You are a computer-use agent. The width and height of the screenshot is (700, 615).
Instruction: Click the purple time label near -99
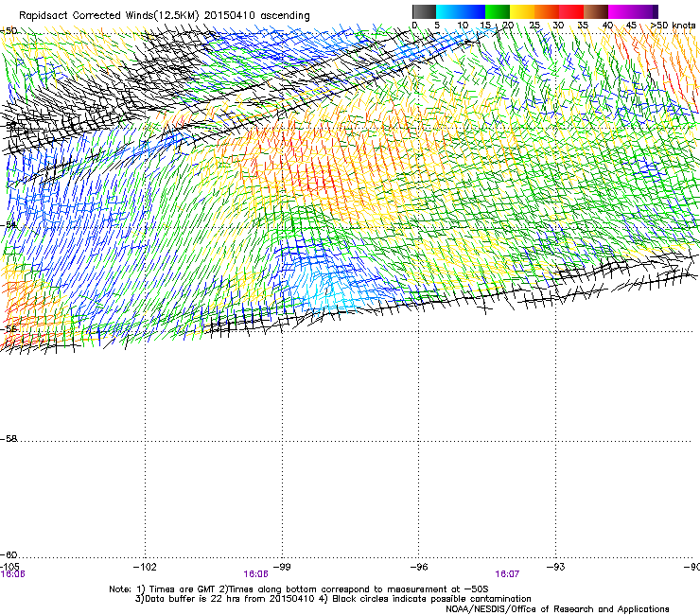point(255,574)
